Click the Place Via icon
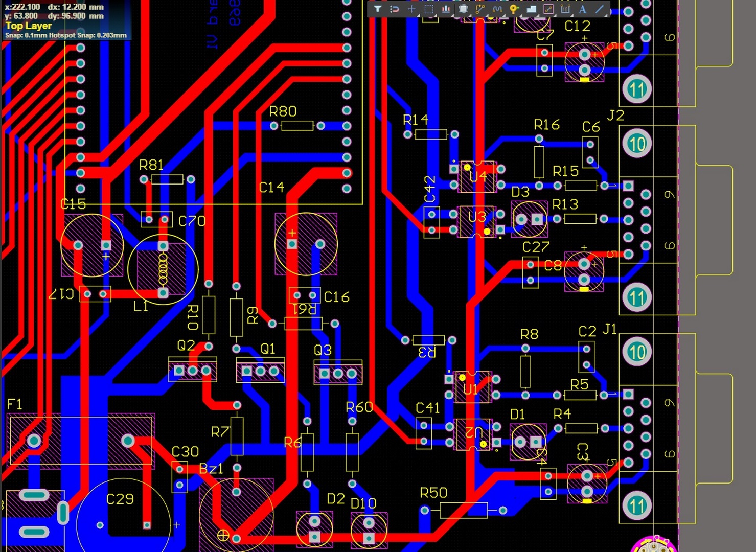The image size is (756, 552). coord(514,9)
